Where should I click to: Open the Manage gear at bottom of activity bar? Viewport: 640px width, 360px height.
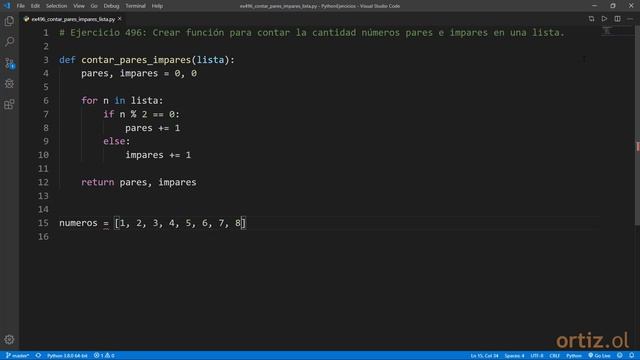9,339
